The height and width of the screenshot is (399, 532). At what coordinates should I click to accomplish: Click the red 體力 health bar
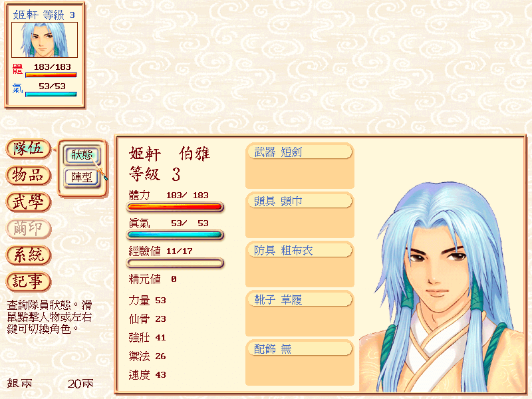tap(175, 207)
